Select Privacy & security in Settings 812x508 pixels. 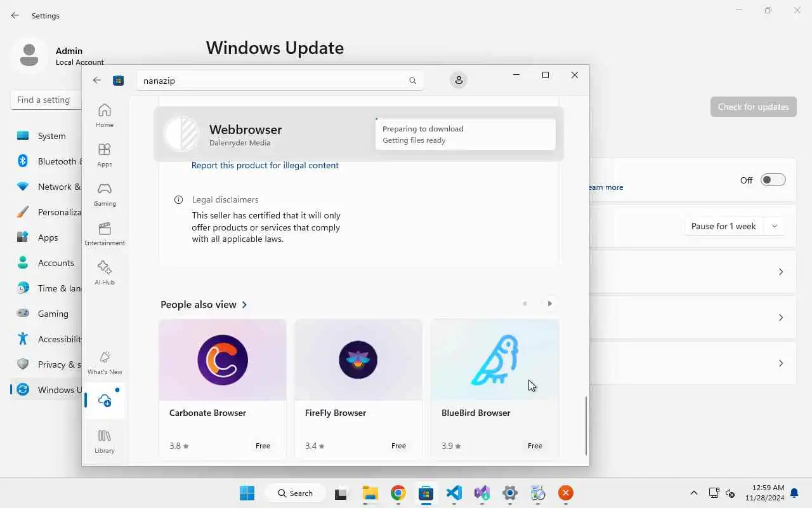click(46, 364)
